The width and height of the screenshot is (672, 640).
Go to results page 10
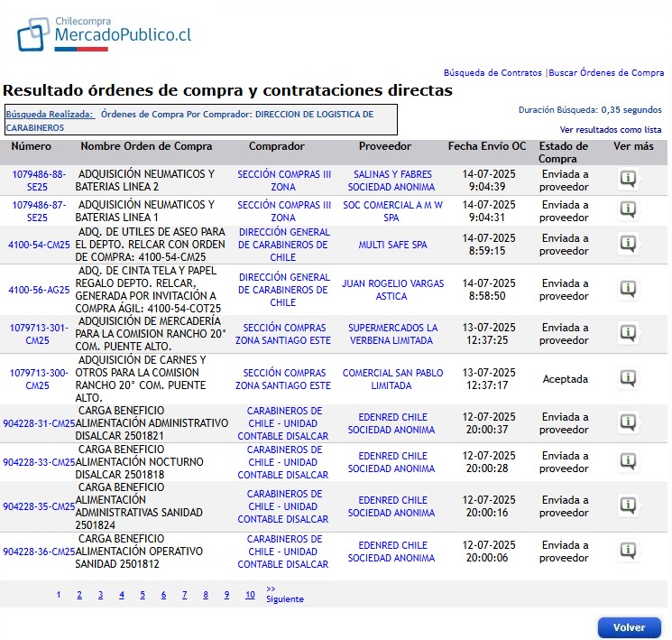[x=250, y=595]
